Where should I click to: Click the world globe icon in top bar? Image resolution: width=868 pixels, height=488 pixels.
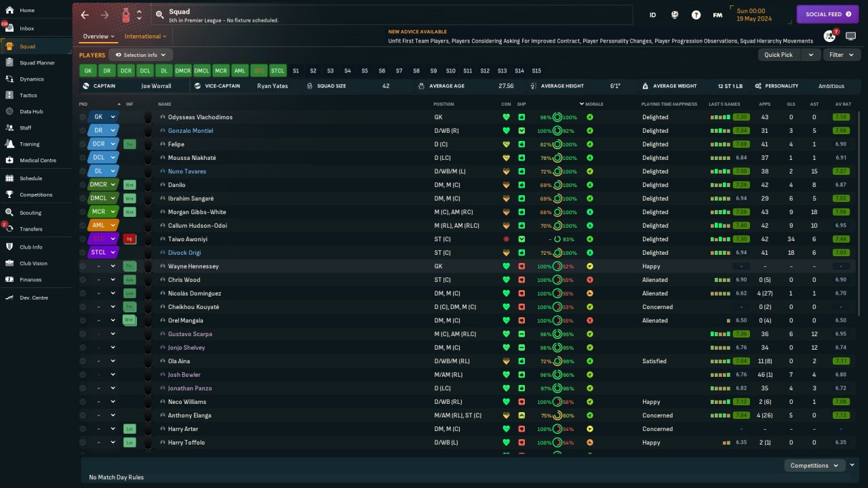675,15
